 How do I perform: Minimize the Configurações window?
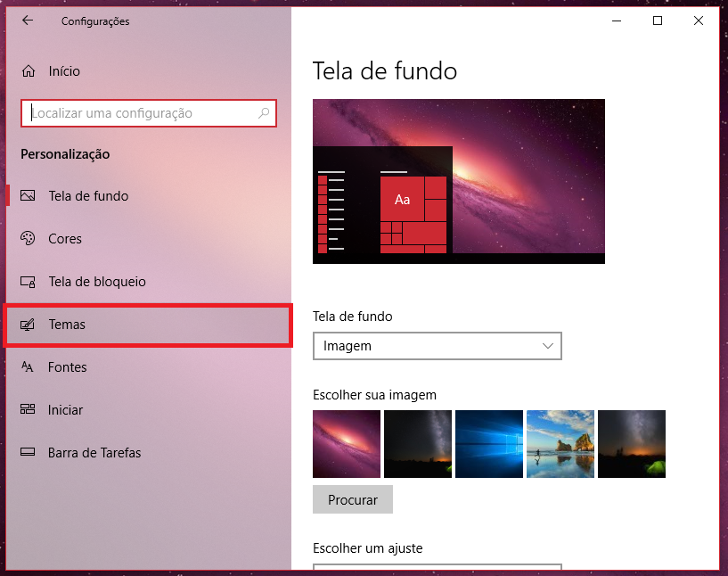(617, 21)
